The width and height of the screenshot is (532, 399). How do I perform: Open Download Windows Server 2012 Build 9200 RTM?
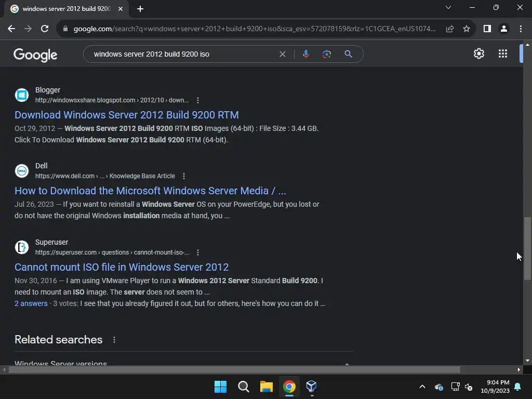(127, 115)
